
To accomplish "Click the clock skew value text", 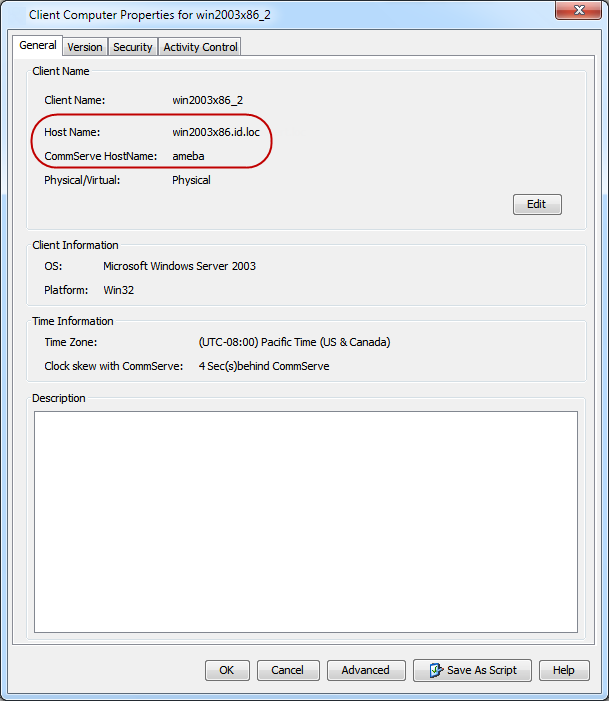I will [x=264, y=366].
